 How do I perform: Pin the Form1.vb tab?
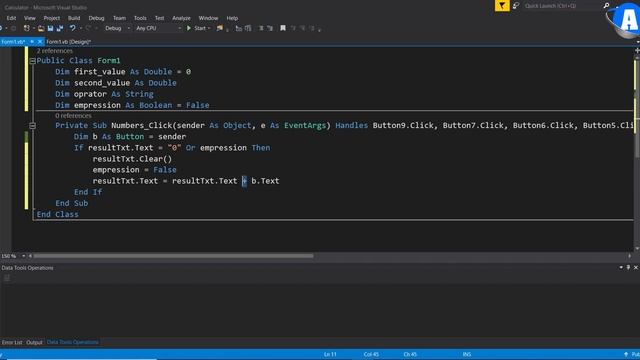click(x=32, y=42)
